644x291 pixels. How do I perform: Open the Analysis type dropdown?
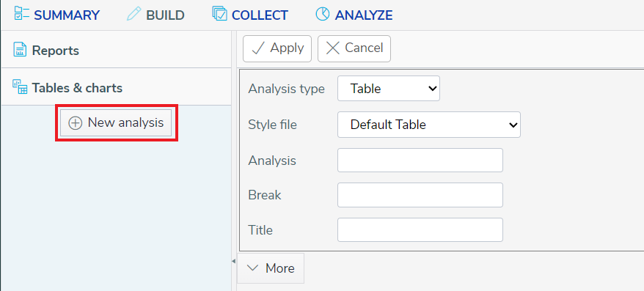[389, 88]
